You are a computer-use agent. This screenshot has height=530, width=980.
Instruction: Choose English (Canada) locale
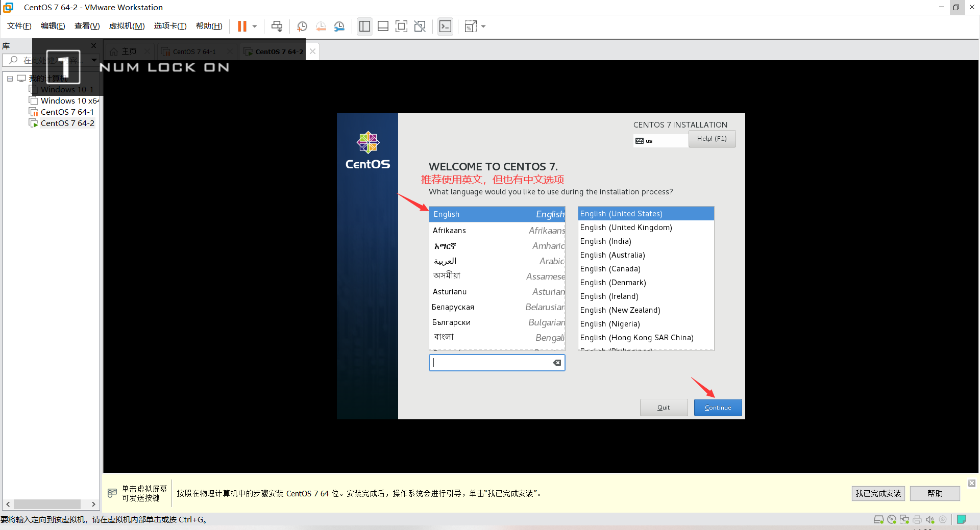(x=646, y=269)
